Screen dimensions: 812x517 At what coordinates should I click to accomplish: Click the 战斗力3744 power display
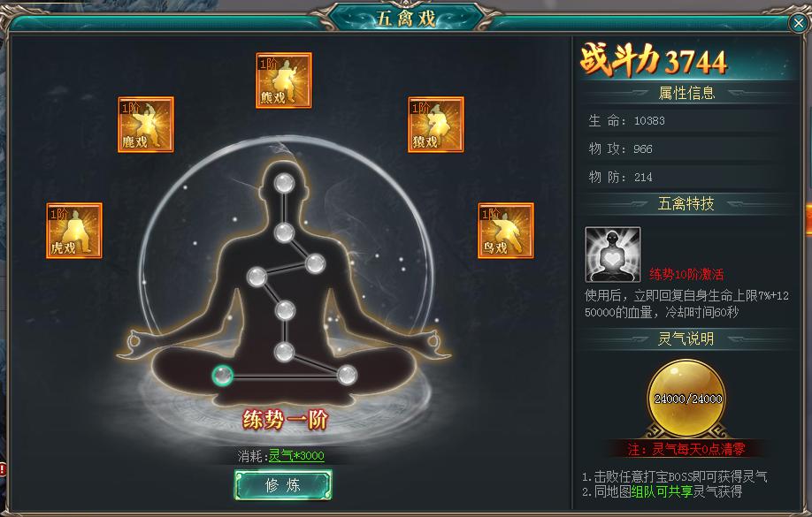[x=654, y=60]
